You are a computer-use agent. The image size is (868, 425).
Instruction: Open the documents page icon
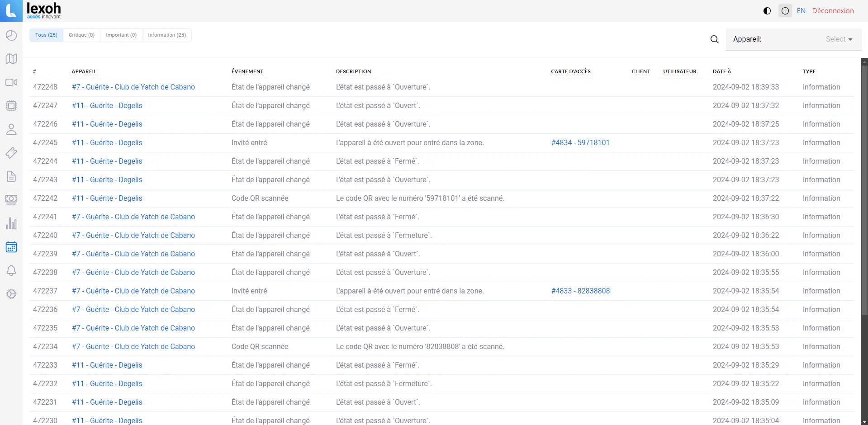tap(11, 176)
